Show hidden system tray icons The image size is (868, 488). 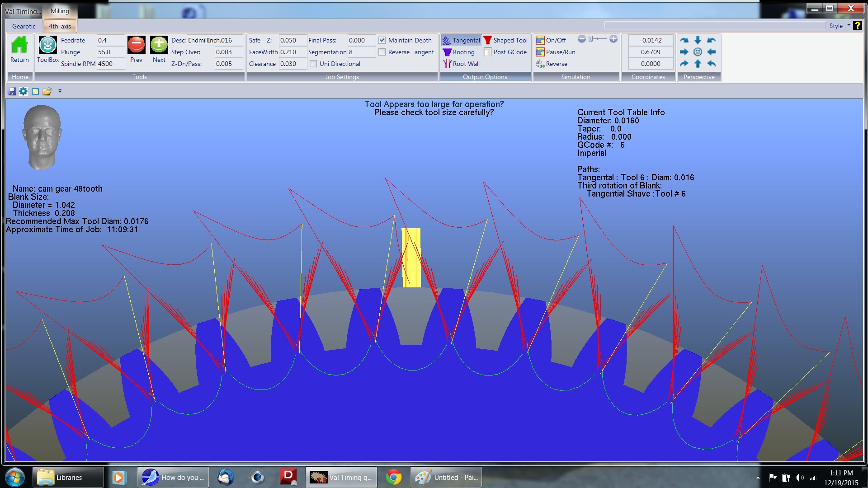pyautogui.click(x=758, y=478)
